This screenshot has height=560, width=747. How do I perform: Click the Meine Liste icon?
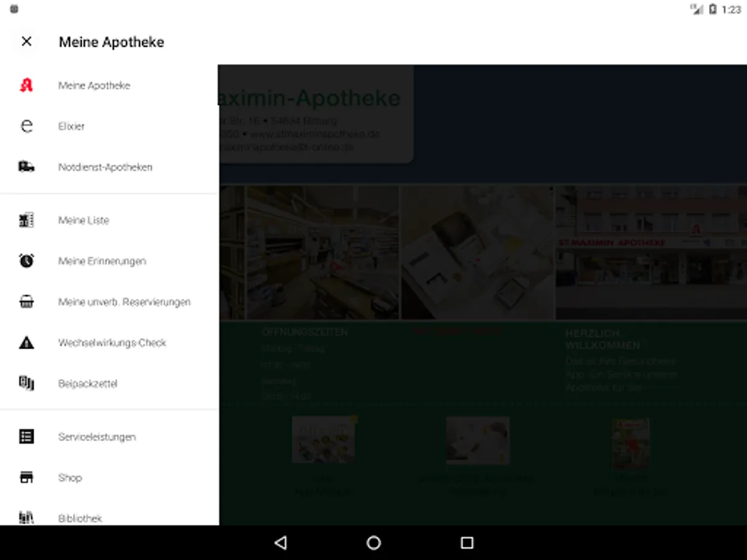pyautogui.click(x=26, y=220)
